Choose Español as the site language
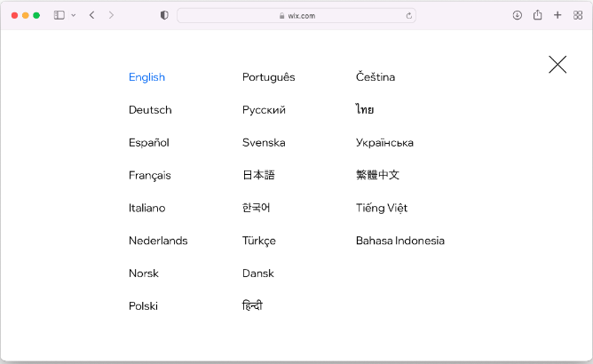 click(148, 143)
